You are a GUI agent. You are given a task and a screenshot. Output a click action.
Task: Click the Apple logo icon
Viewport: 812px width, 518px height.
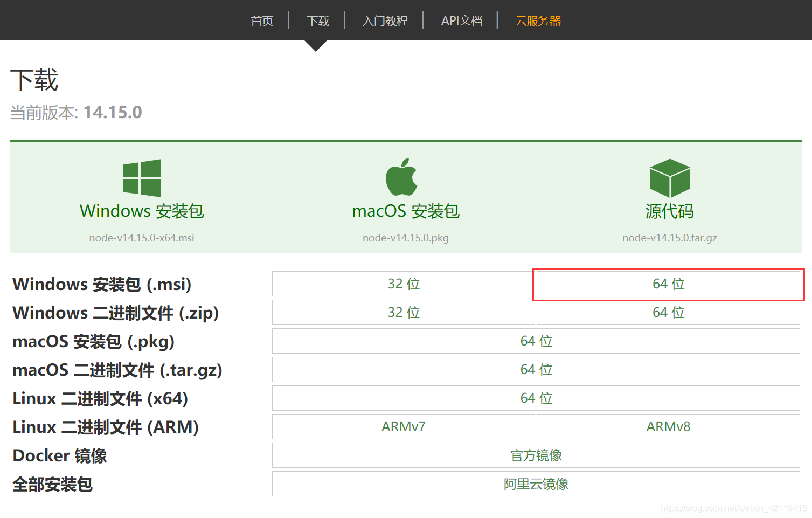[401, 177]
